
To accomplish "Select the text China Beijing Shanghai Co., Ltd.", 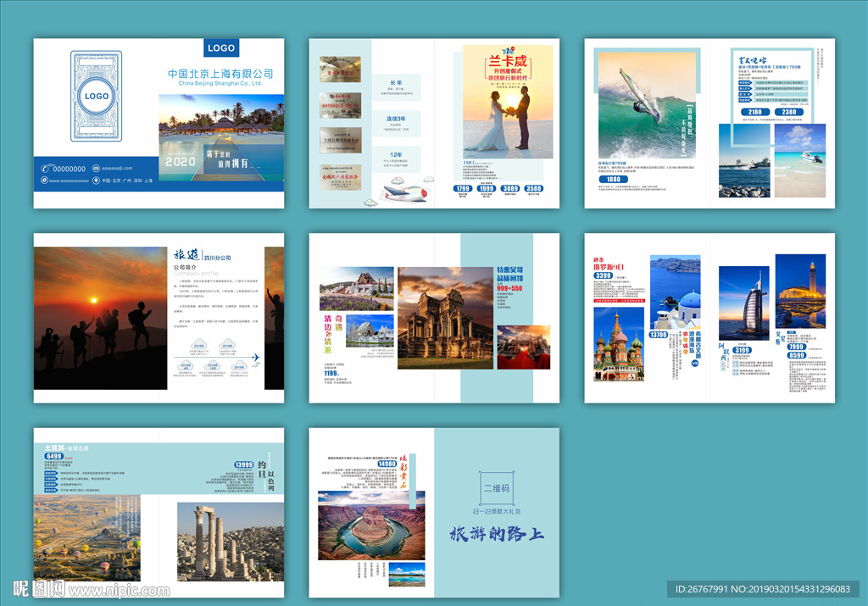I will pyautogui.click(x=220, y=84).
